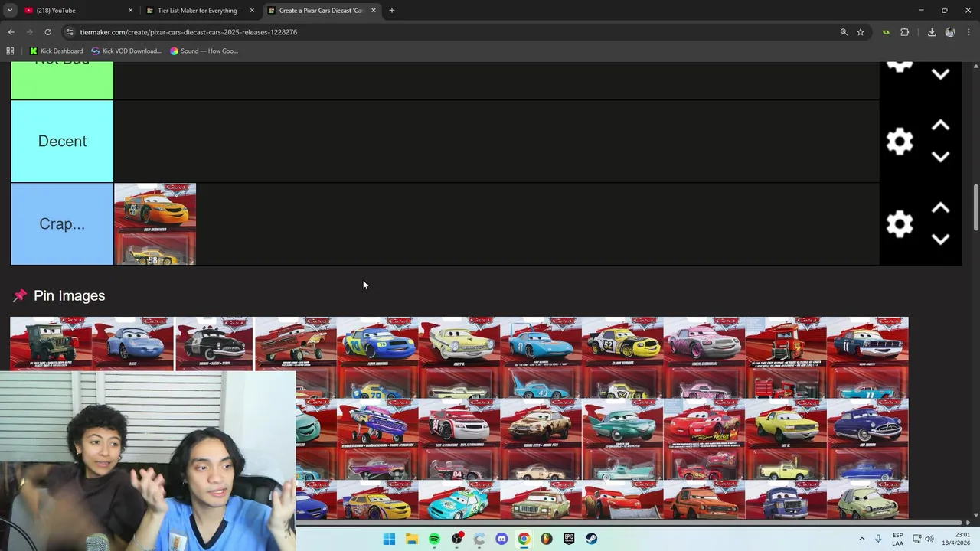The width and height of the screenshot is (980, 551).
Task: View site information icon in address bar
Action: (70, 32)
